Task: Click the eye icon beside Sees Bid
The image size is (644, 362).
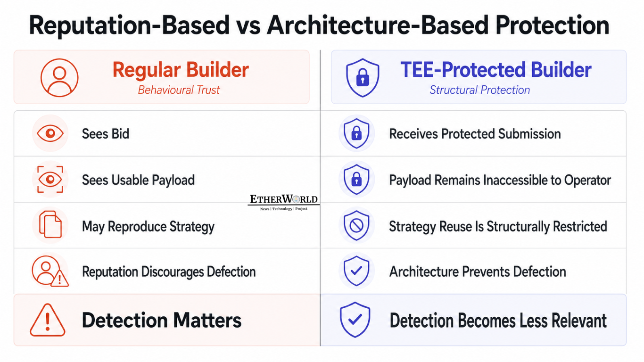Action: pyautogui.click(x=50, y=133)
